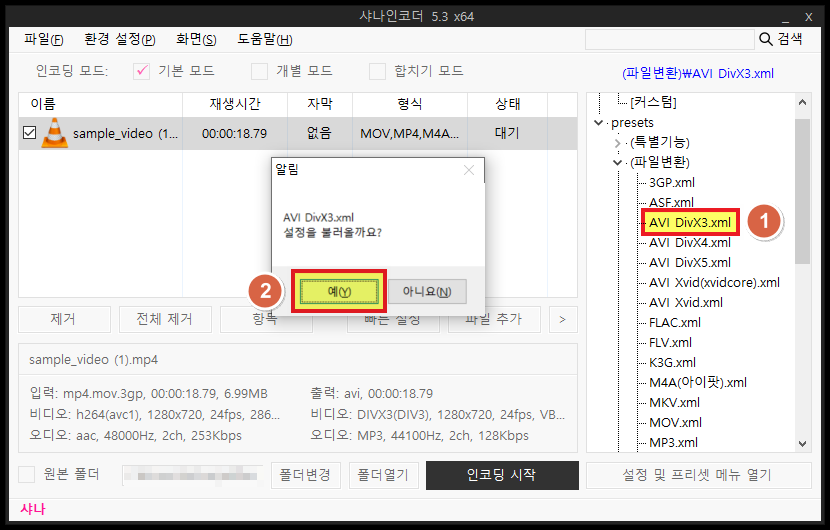Select AVI Xvid(xvidcore).xml preset
This screenshot has height=530, width=830.
[715, 283]
